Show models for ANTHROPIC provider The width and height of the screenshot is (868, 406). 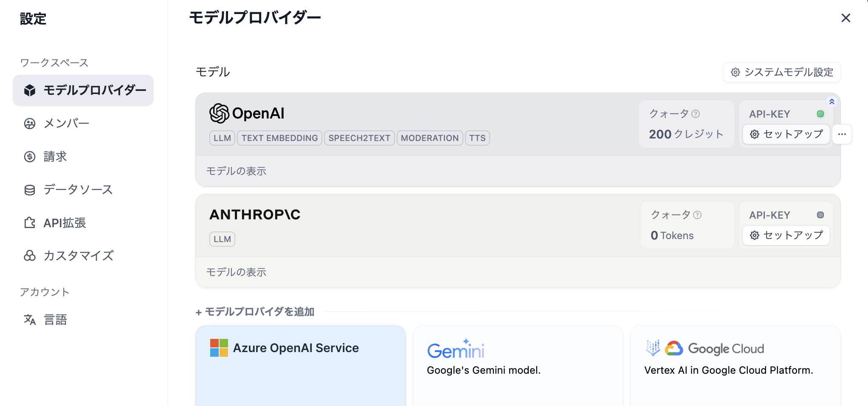tap(236, 272)
